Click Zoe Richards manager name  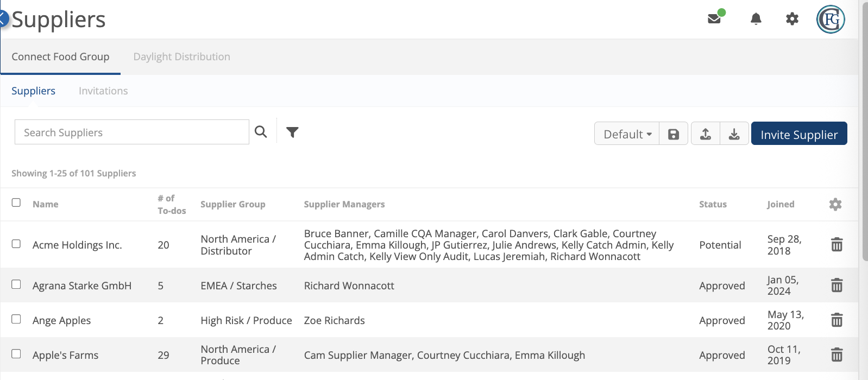[x=335, y=320]
